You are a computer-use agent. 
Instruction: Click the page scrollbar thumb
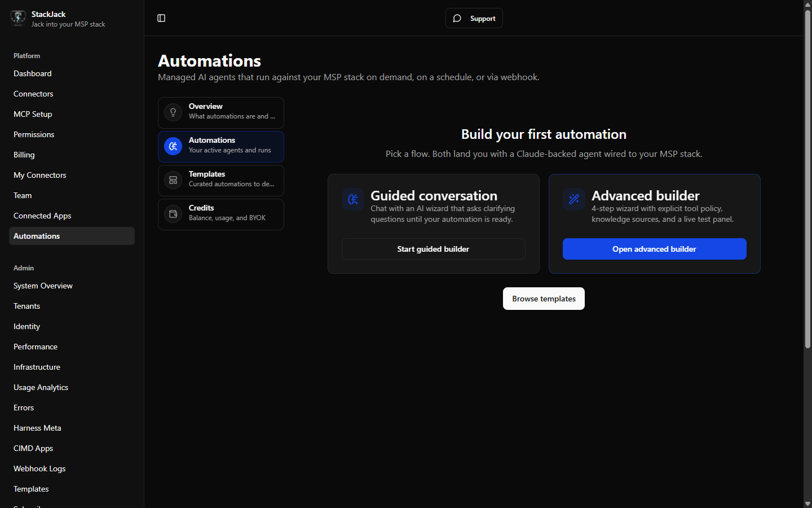tap(807, 178)
